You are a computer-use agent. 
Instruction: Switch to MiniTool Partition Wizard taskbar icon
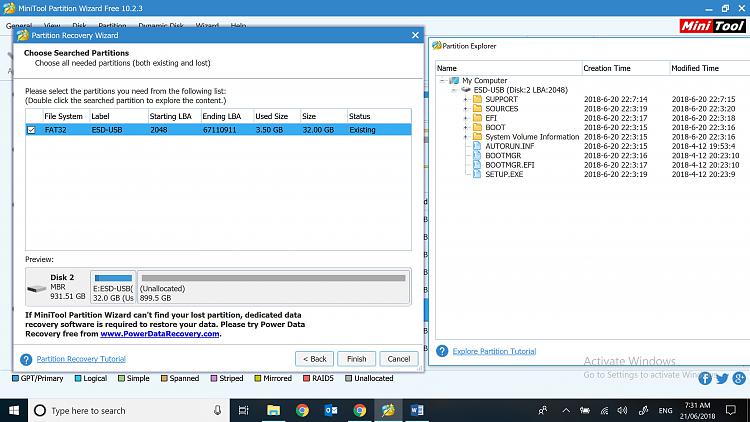coord(388,411)
